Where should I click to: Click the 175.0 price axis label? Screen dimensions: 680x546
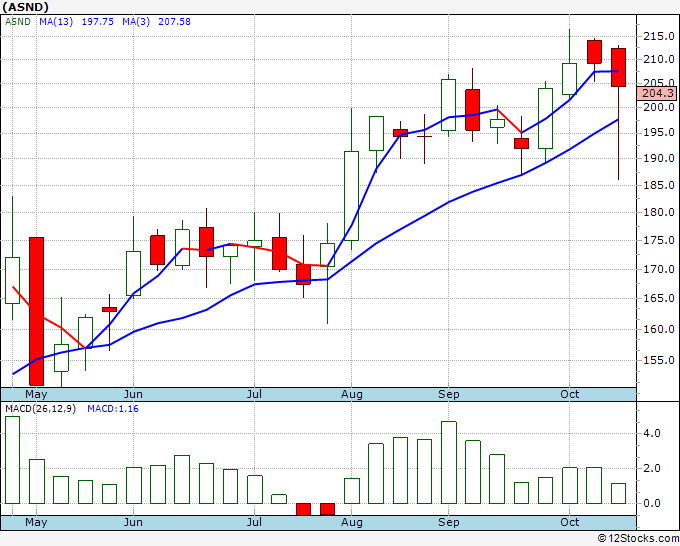point(658,241)
